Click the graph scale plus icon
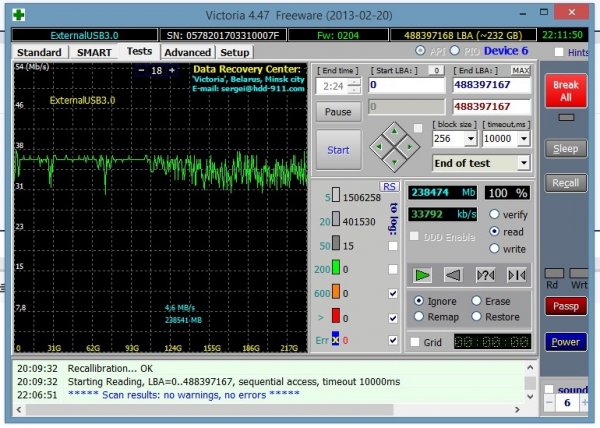Viewport: 600px width, 428px height. pos(171,71)
